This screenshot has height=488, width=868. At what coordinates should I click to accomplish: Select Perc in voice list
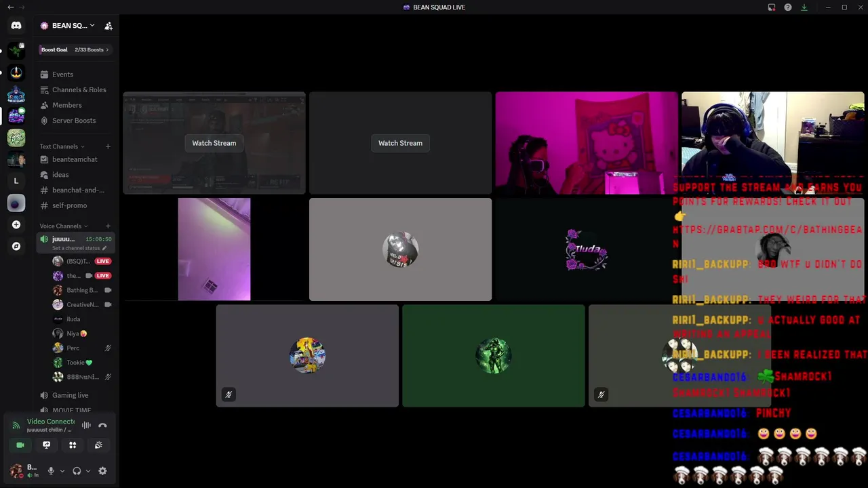pyautogui.click(x=83, y=348)
